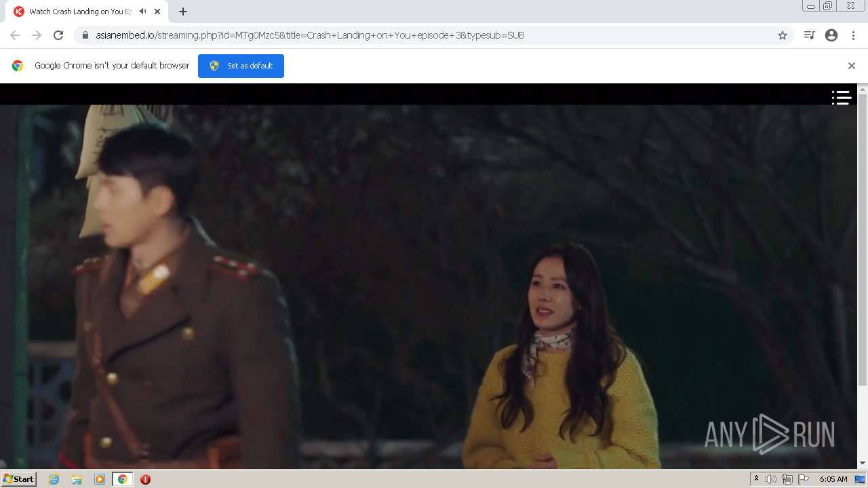Screen dimensions: 868x488
Task: Dismiss the default browser notification bar
Action: click(852, 66)
